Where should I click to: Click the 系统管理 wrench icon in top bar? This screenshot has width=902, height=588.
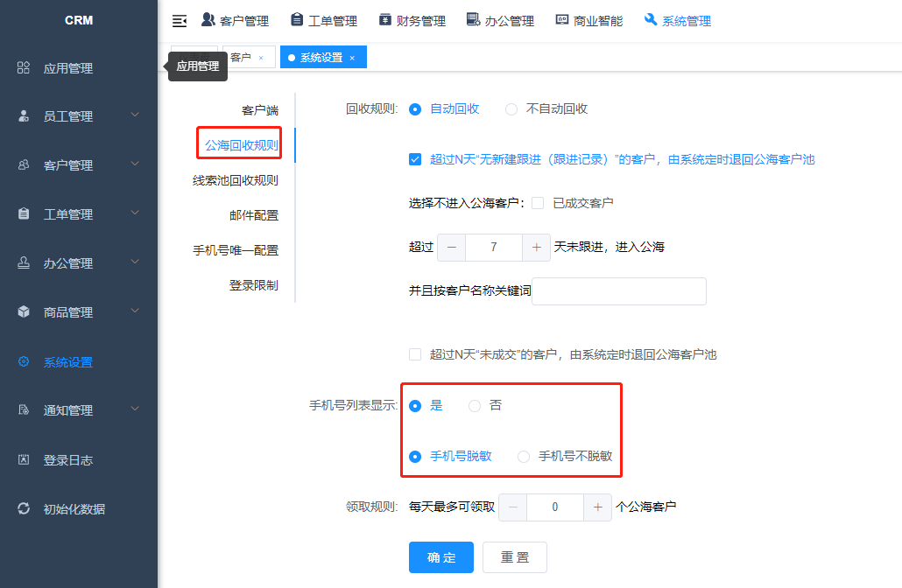click(x=651, y=20)
